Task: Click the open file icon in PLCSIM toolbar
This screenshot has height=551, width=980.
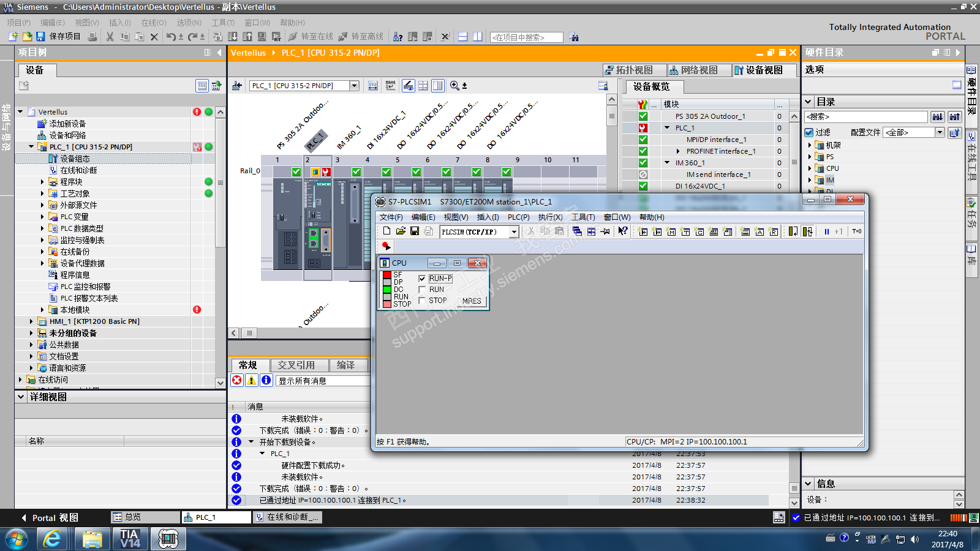Action: coord(401,231)
